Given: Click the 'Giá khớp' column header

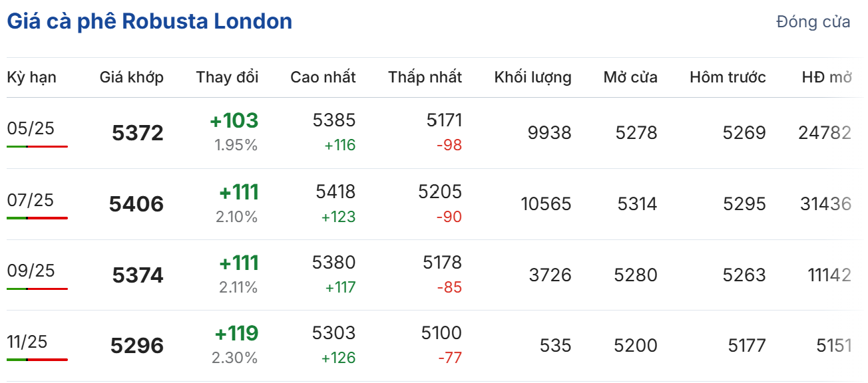Looking at the screenshot, I should coord(132,77).
